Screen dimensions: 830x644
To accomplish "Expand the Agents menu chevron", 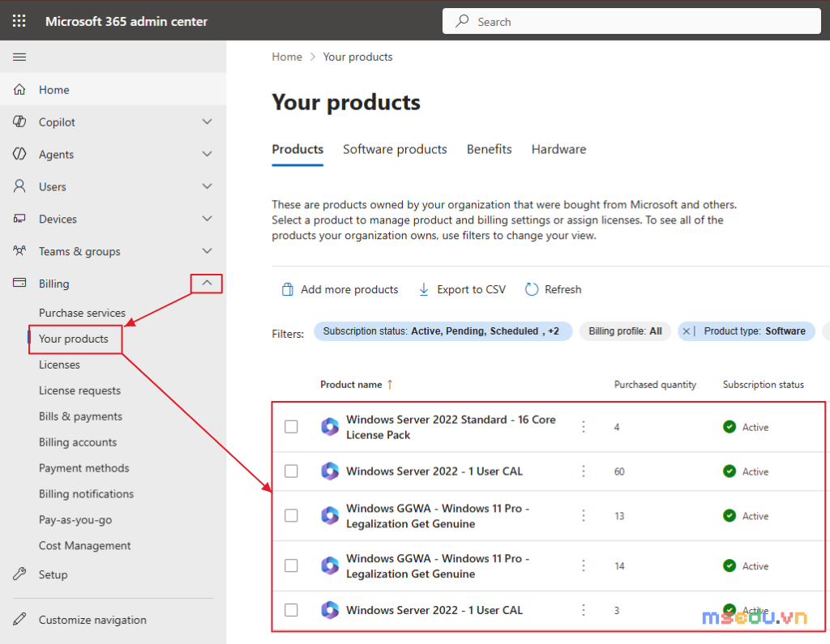I will pyautogui.click(x=207, y=154).
